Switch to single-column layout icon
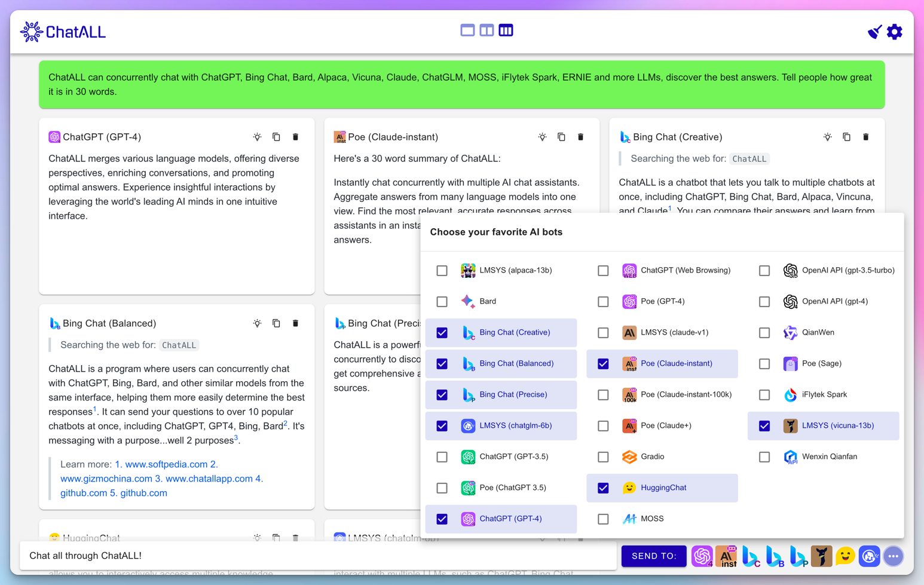The height and width of the screenshot is (585, 924). pyautogui.click(x=467, y=30)
